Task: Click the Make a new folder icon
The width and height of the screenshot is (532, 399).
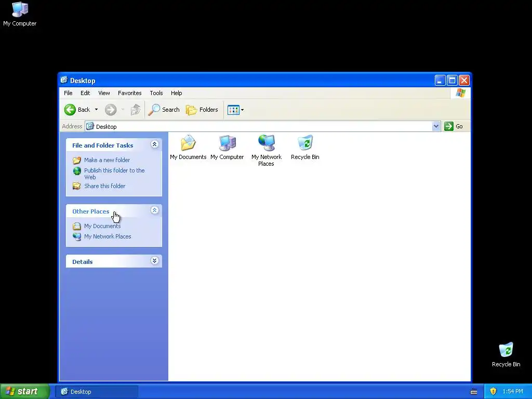Action: click(x=77, y=160)
